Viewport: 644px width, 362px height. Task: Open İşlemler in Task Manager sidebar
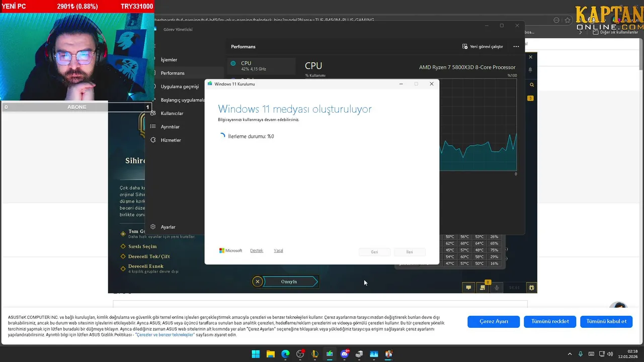[169, 60]
